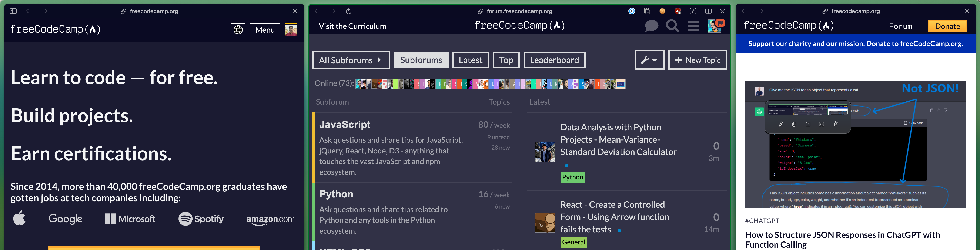This screenshot has height=250, width=980.
Task: Open the 1Password browser extension
Action: (632, 11)
